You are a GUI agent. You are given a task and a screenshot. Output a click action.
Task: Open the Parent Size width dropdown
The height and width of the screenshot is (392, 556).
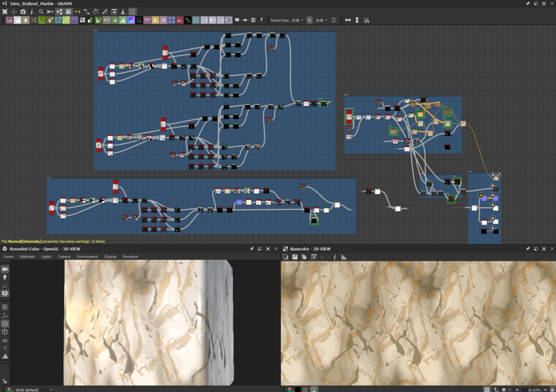[x=298, y=20]
